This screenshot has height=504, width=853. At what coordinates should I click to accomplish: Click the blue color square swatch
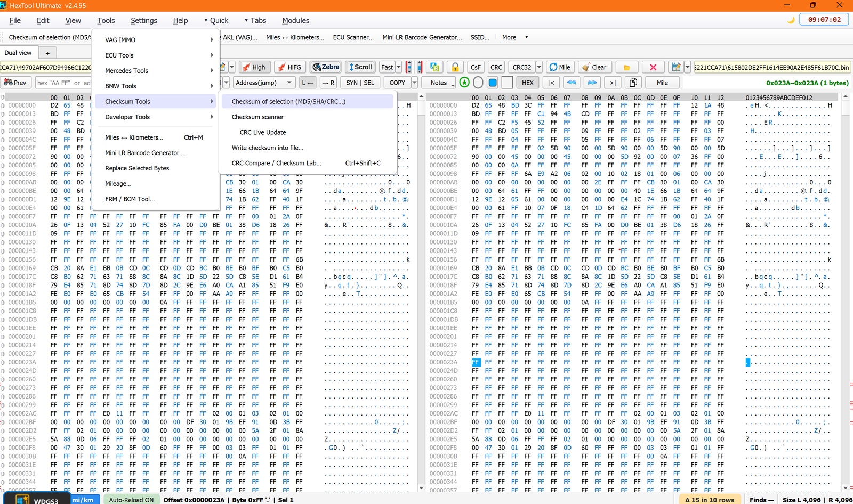[x=493, y=83]
